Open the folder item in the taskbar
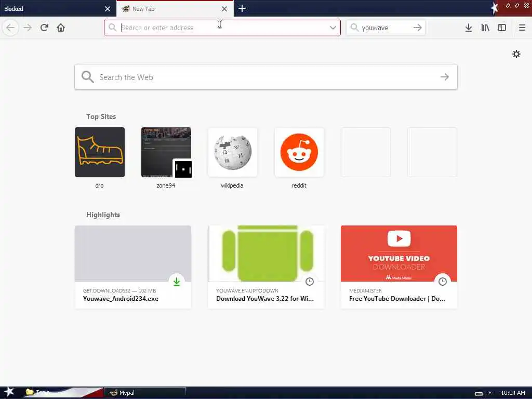 pos(37,392)
